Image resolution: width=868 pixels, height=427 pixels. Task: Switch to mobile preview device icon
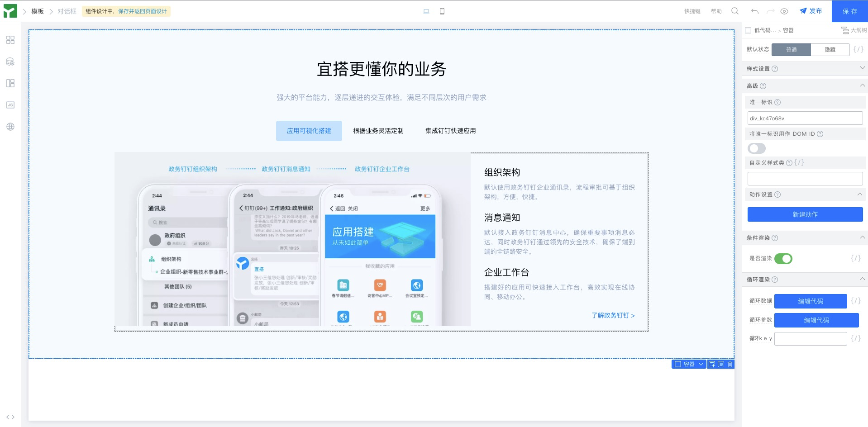tap(442, 11)
